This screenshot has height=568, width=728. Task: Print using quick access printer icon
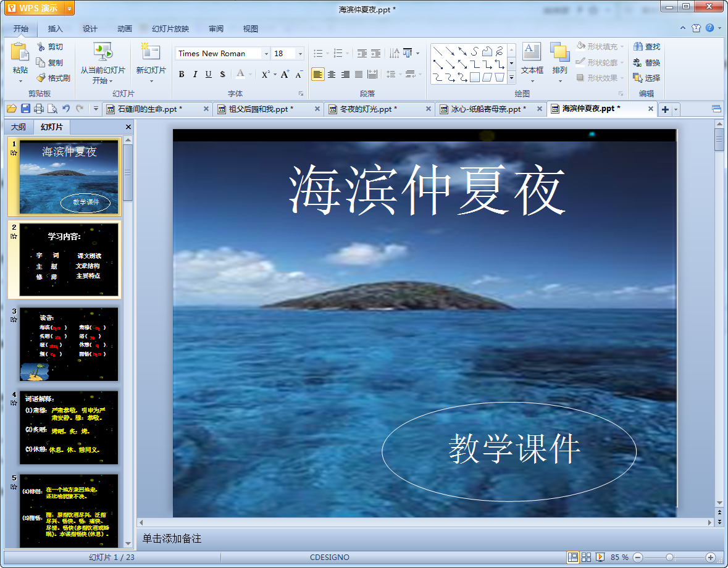pyautogui.click(x=39, y=109)
